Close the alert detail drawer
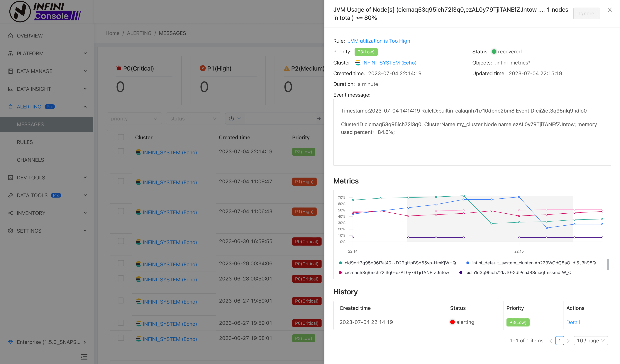The height and width of the screenshot is (364, 620). 610,10
